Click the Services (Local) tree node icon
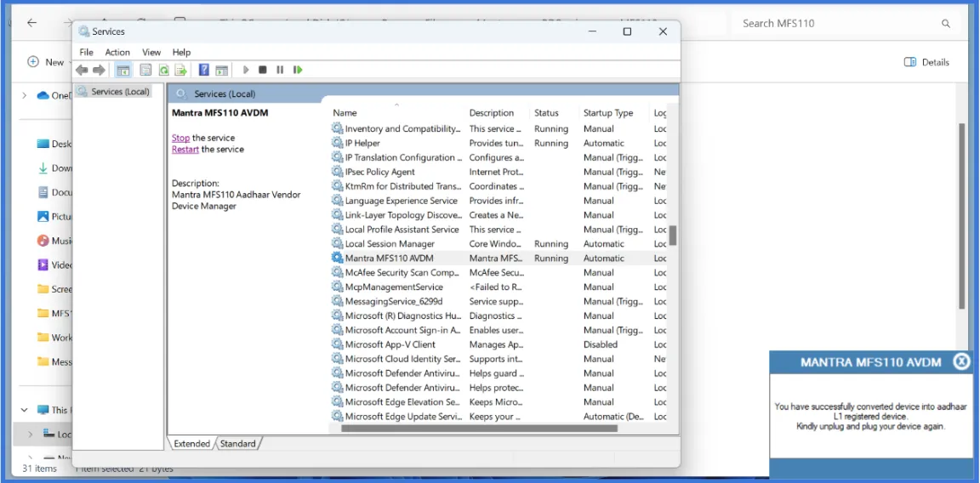 [x=82, y=91]
